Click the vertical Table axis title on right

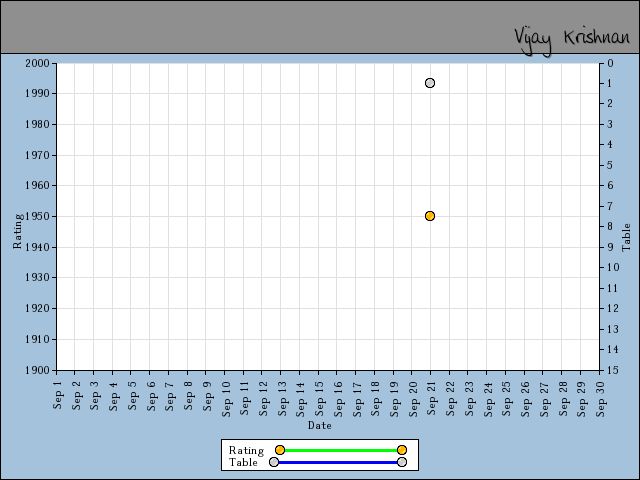627,237
